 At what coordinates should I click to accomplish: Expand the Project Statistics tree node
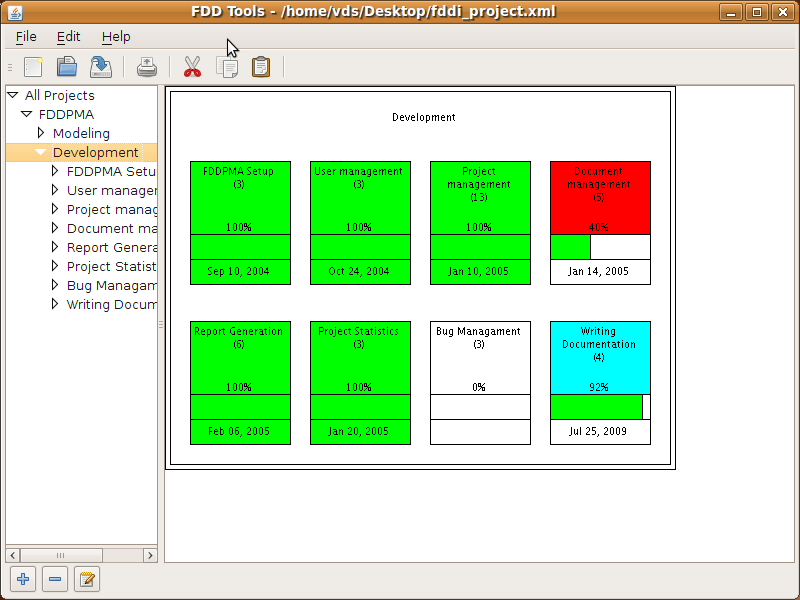coord(55,266)
